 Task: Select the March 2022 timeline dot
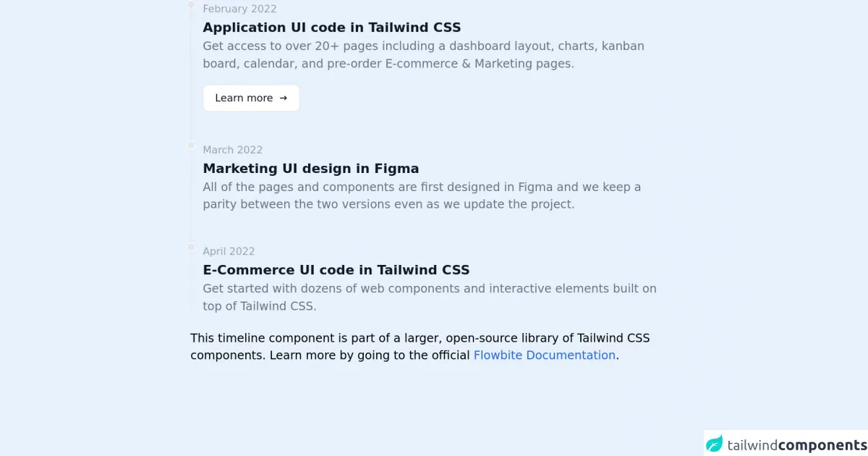click(x=191, y=145)
